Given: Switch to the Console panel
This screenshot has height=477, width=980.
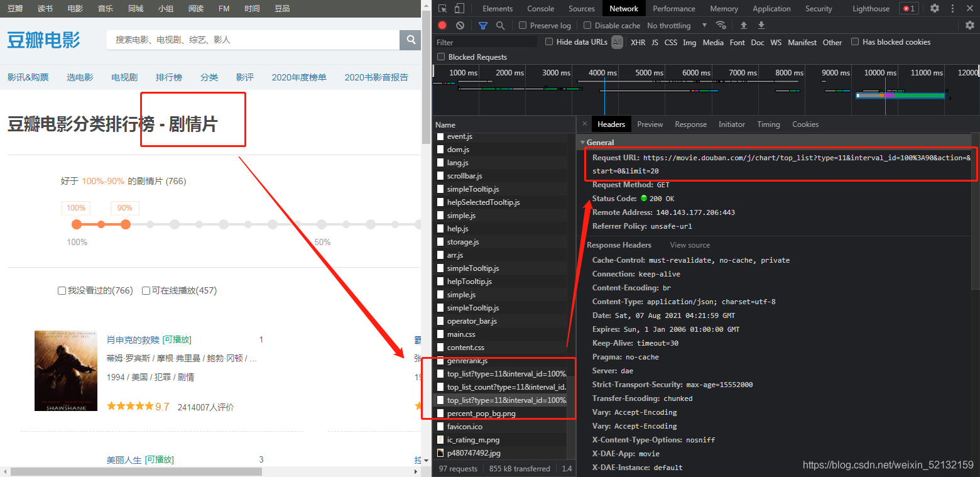Looking at the screenshot, I should coord(541,9).
